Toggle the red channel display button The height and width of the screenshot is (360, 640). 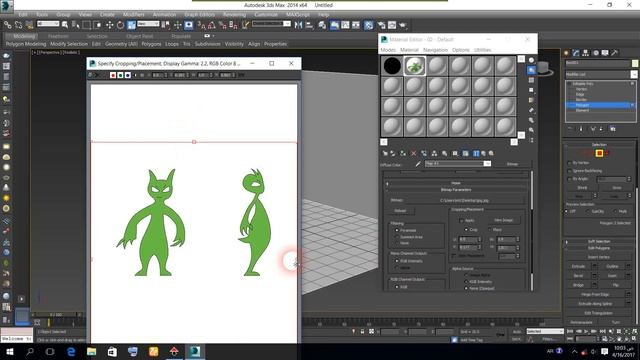tap(113, 75)
